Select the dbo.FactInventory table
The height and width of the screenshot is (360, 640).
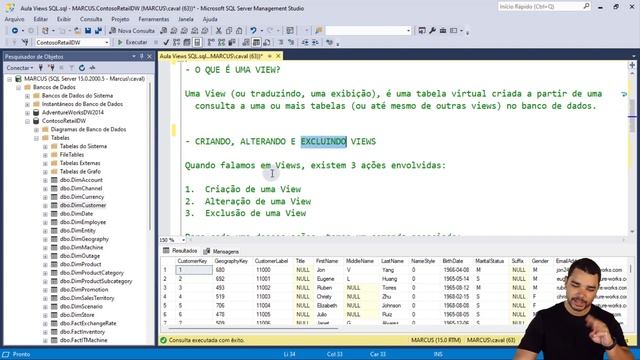coord(82,332)
